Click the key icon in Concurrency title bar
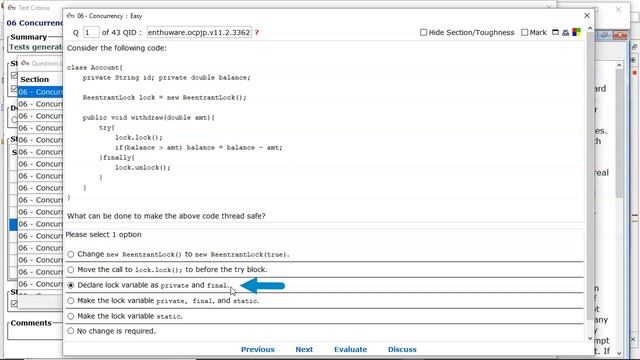Viewport: 640px width, 360px height. [x=71, y=16]
